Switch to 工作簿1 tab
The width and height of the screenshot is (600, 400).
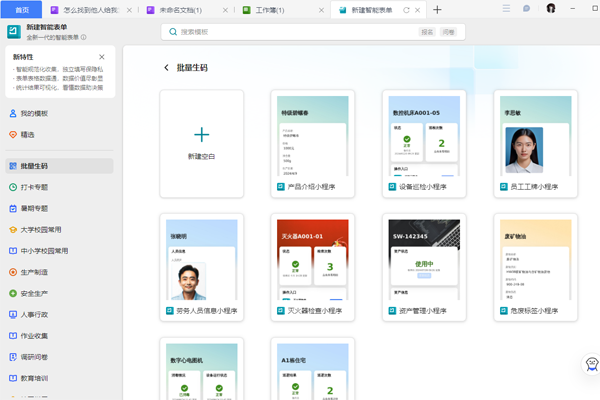pyautogui.click(x=279, y=9)
